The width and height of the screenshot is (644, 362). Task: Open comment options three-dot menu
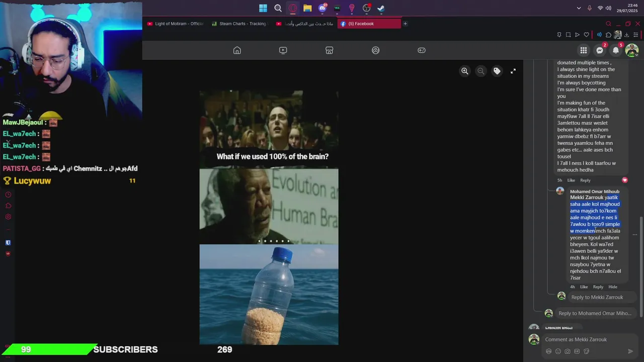coord(634,235)
